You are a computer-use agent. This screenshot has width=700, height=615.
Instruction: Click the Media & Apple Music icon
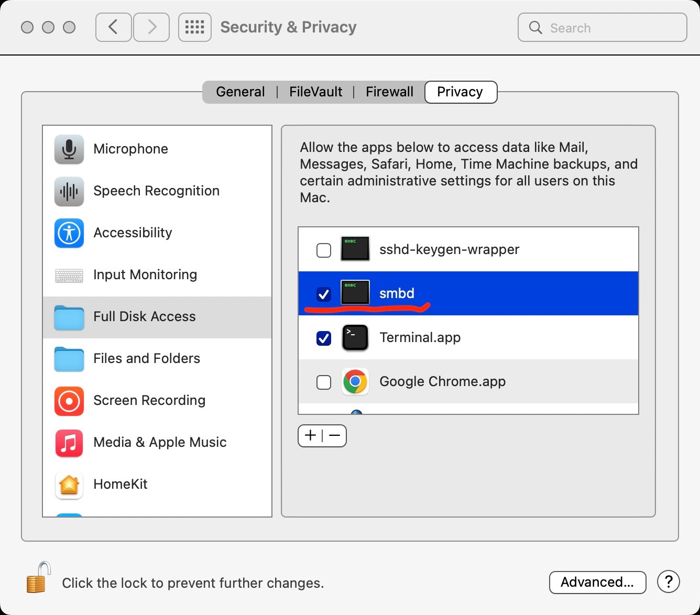click(x=69, y=443)
